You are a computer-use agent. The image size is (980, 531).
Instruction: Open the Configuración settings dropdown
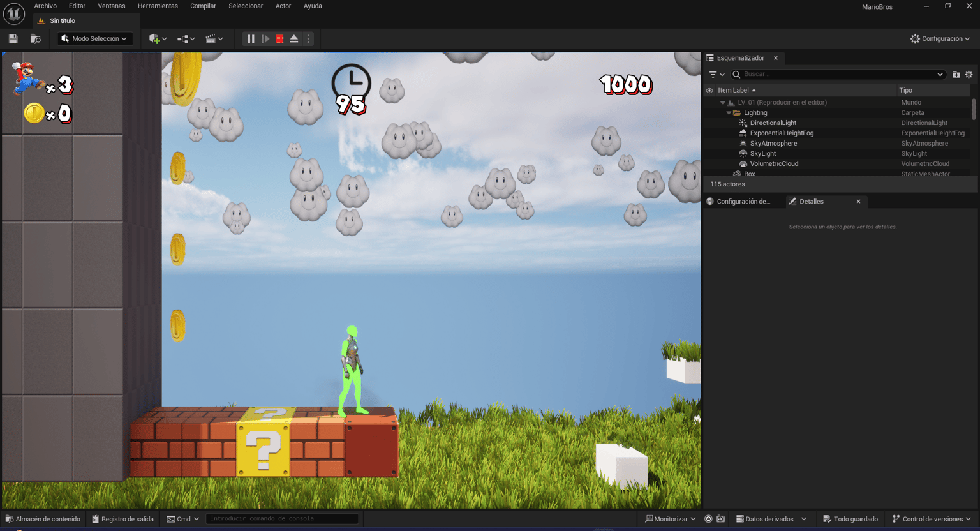(940, 39)
